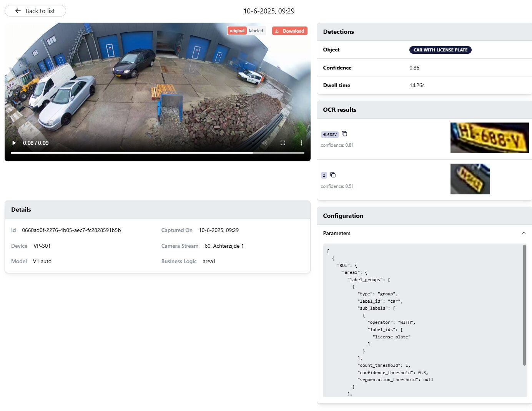Seek on the video progress bar

[157, 153]
